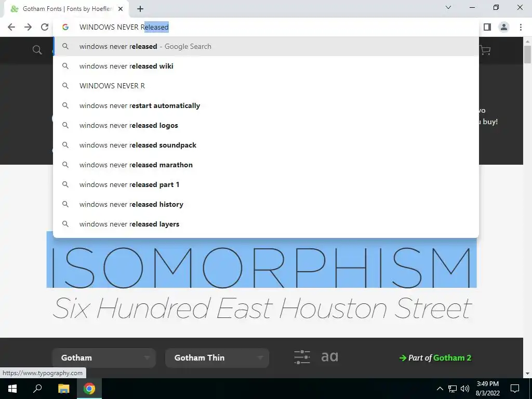
Task: Click the page vertical scrollbar thumb
Action: pos(528,54)
